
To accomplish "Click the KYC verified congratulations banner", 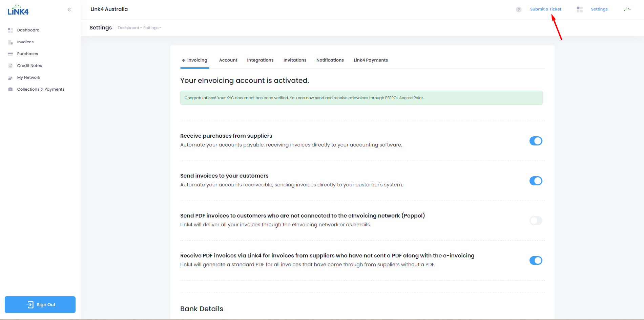I will tap(361, 98).
